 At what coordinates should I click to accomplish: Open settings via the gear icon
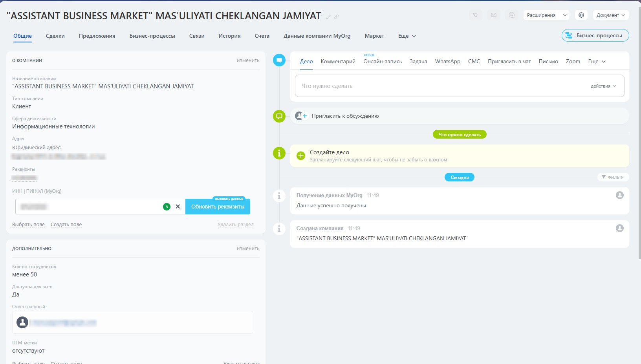pyautogui.click(x=581, y=15)
